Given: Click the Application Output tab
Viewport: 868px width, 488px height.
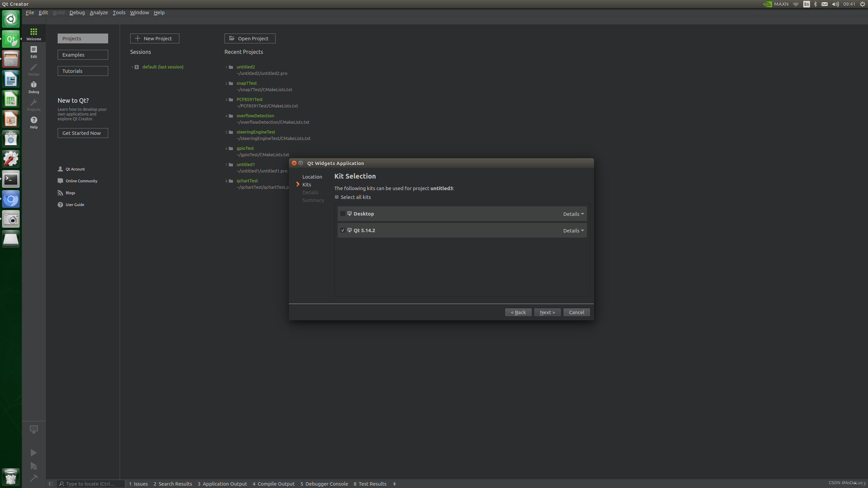Looking at the screenshot, I should click(x=225, y=483).
